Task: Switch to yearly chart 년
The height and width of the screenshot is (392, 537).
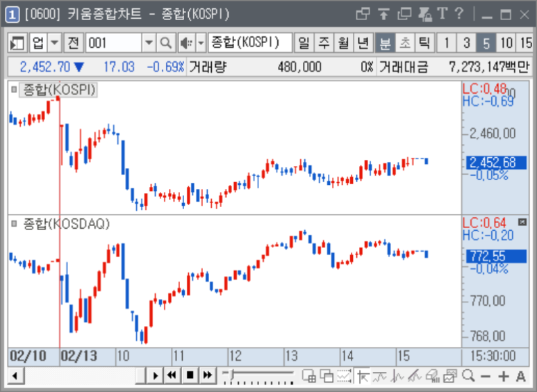Action: click(x=363, y=43)
